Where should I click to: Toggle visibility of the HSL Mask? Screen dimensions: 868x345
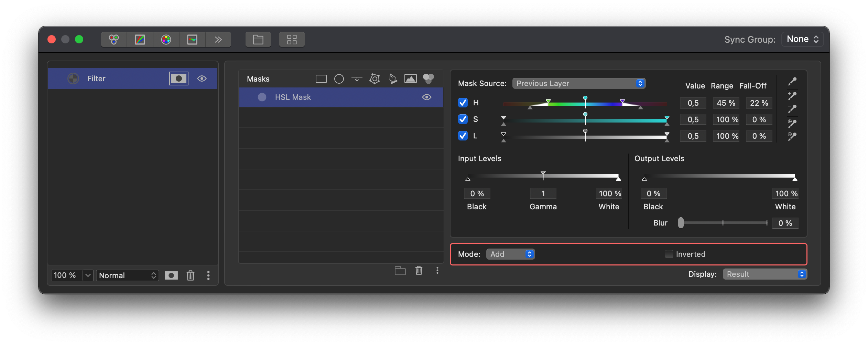tap(427, 97)
